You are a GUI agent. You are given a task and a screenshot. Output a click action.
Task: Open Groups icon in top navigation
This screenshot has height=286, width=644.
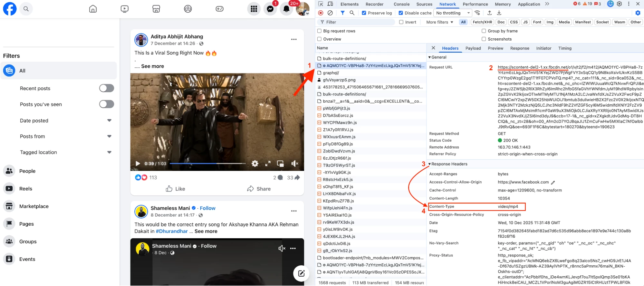pyautogui.click(x=188, y=9)
